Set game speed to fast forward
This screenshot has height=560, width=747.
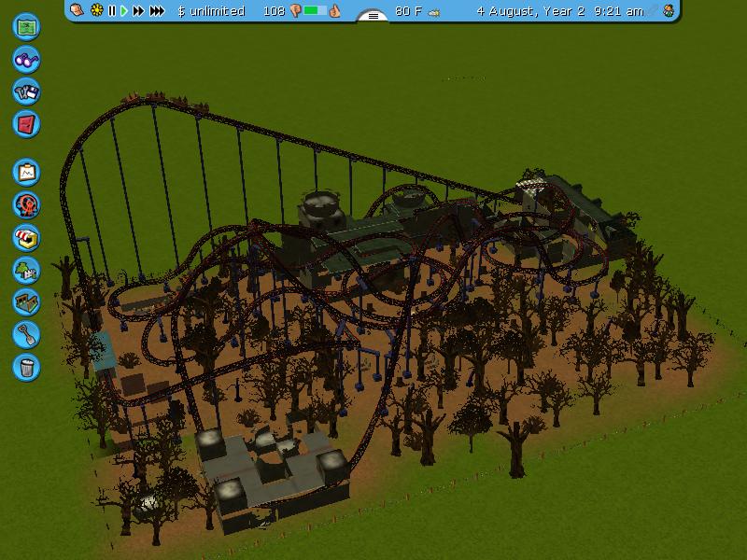[138, 10]
